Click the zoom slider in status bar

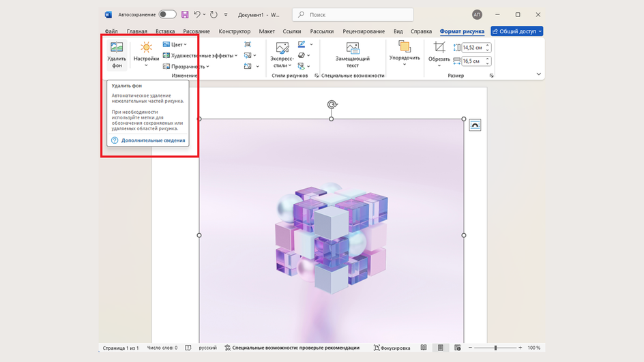point(495,348)
